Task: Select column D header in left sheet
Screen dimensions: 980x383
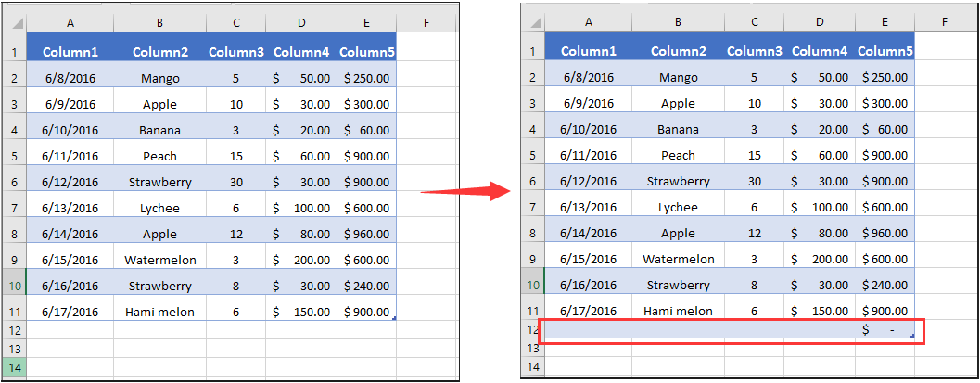Action: tap(302, 24)
